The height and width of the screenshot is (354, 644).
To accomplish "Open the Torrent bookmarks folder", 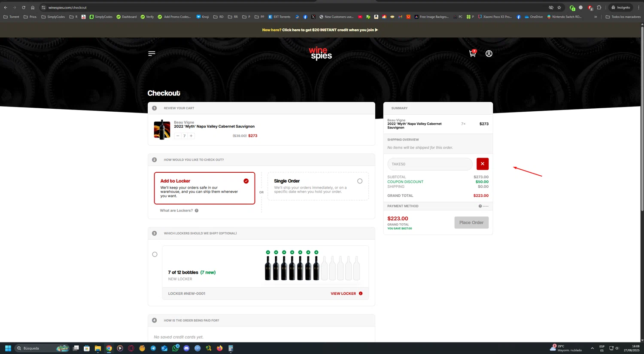I will click(12, 17).
